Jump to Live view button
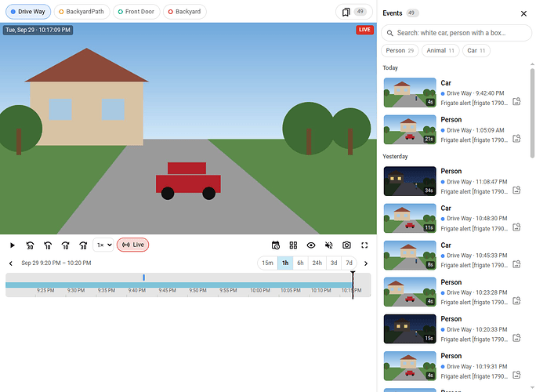The image size is (536, 392). click(x=133, y=245)
